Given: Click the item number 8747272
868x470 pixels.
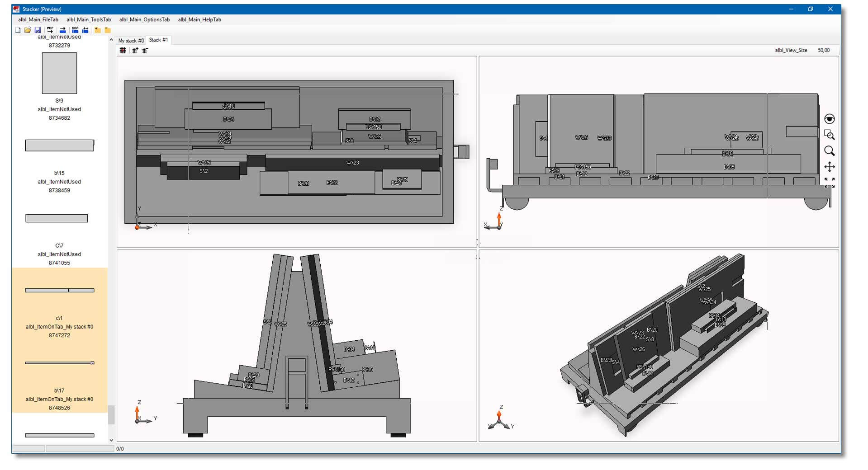Looking at the screenshot, I should 59,335.
